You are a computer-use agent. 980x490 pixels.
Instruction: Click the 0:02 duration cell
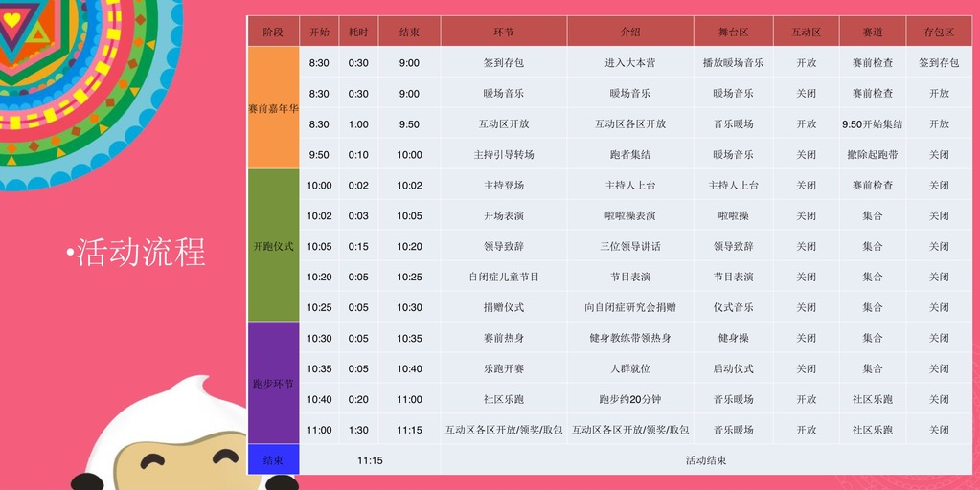(x=358, y=185)
